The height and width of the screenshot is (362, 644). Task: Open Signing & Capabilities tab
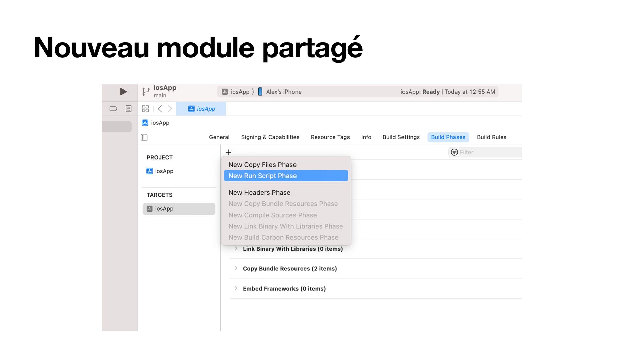click(x=270, y=137)
